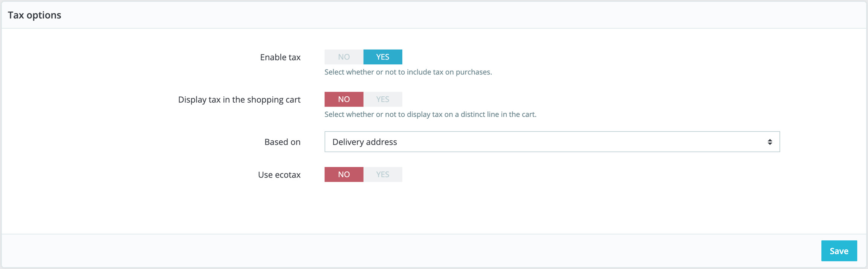Click the help text about distinct line in cart
Viewport: 868px width, 269px height.
430,114
